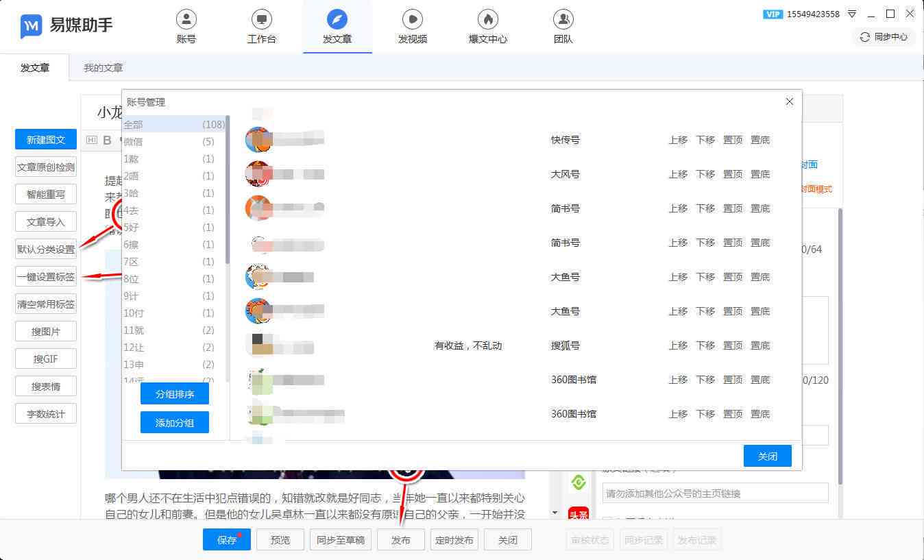Select group 2唔
The width and height of the screenshot is (924, 560).
coord(173,175)
